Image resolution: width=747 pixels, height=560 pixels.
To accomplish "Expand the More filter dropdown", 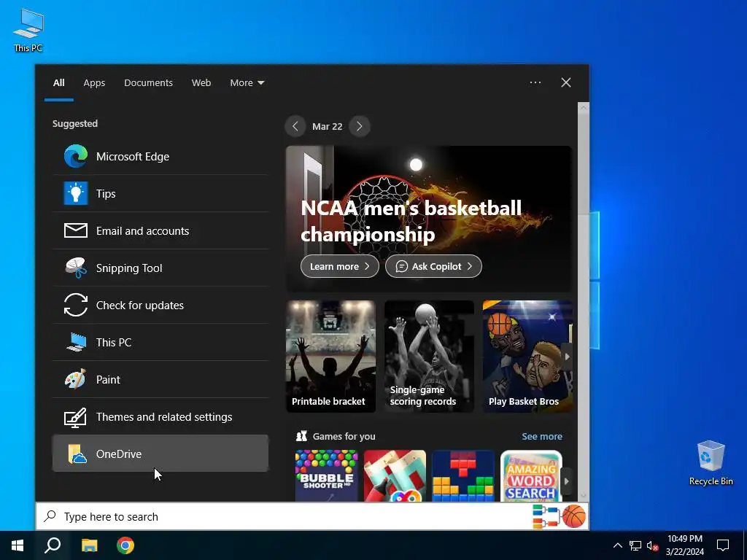I will click(247, 83).
